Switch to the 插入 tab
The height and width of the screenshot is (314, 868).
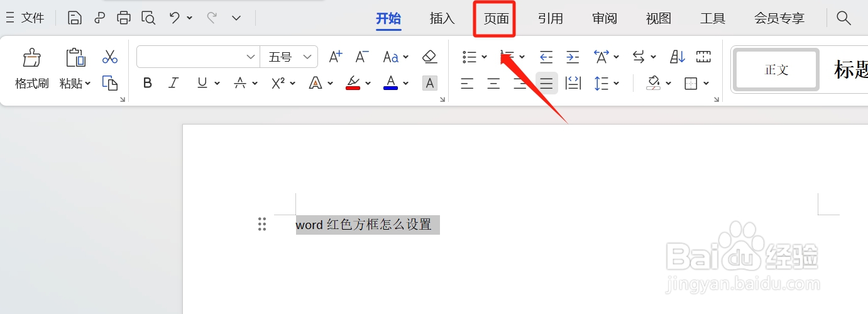point(442,18)
